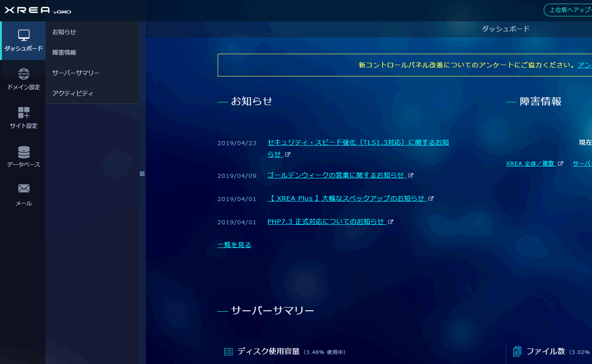Screen dimensions: 592x364
Task: Open the Dashboard (ダッシュボード) monitor icon
Action: 24,35
